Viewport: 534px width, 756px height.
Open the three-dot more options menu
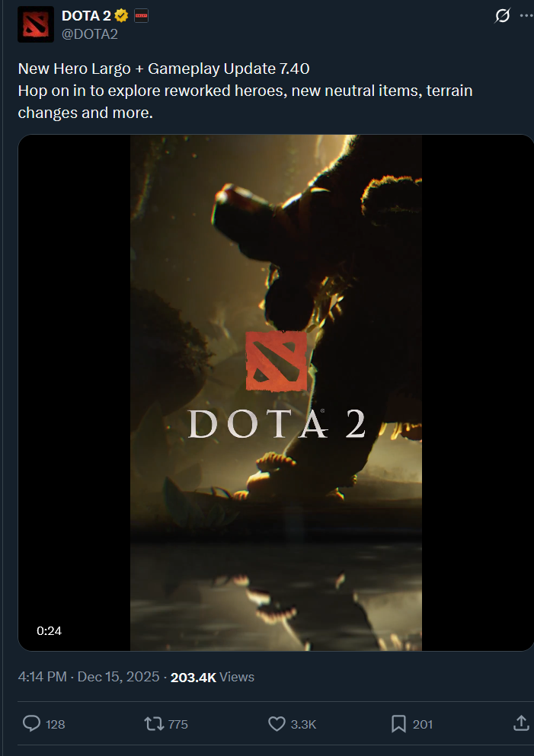pos(527,16)
